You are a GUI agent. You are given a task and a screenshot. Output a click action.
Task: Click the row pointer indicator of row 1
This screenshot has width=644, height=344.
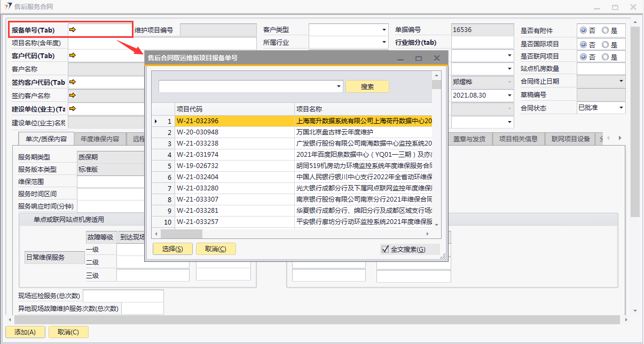click(x=156, y=122)
